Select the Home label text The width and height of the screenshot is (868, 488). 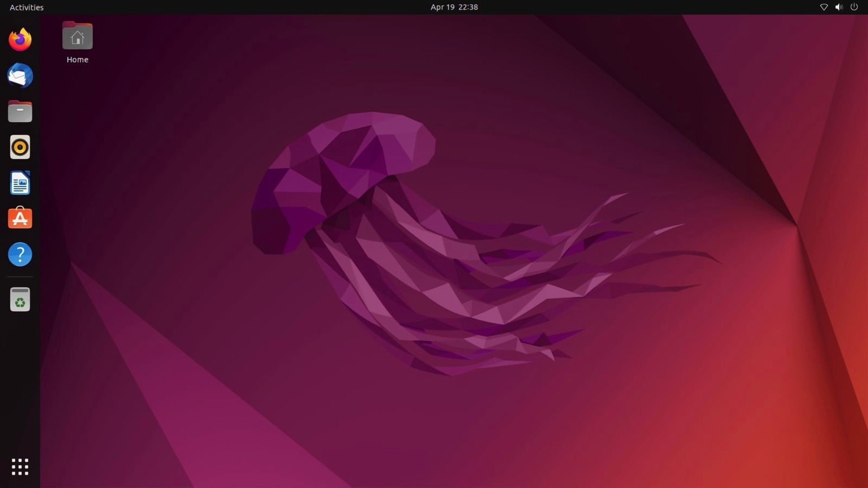(77, 60)
